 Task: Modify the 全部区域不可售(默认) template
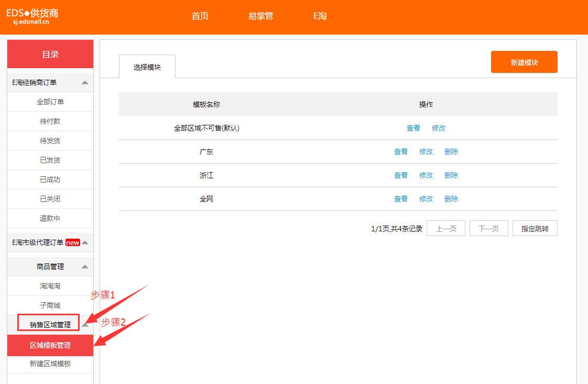pos(438,128)
